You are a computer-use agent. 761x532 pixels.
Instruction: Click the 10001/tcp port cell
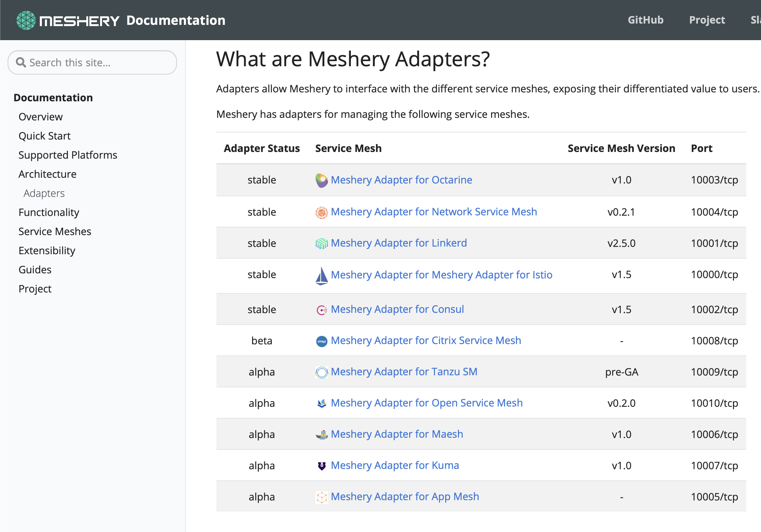(x=714, y=243)
